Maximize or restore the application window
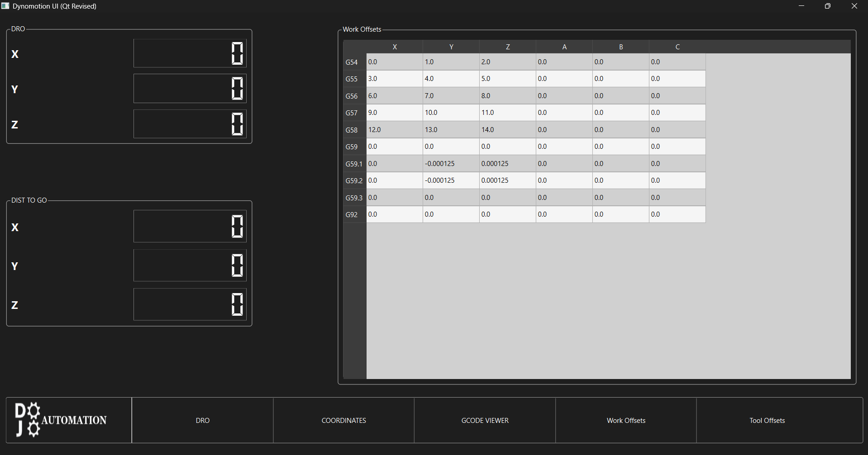The width and height of the screenshot is (868, 455). (x=827, y=6)
